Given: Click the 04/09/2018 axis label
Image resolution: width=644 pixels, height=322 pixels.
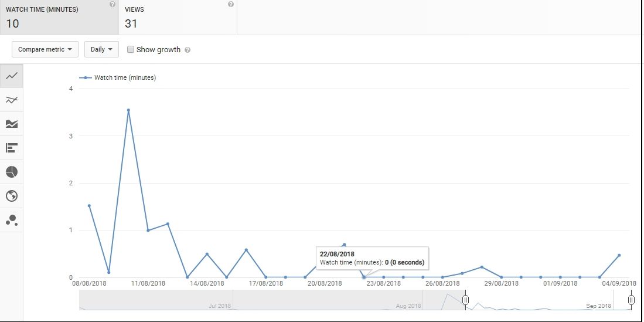Looking at the screenshot, I should (619, 283).
